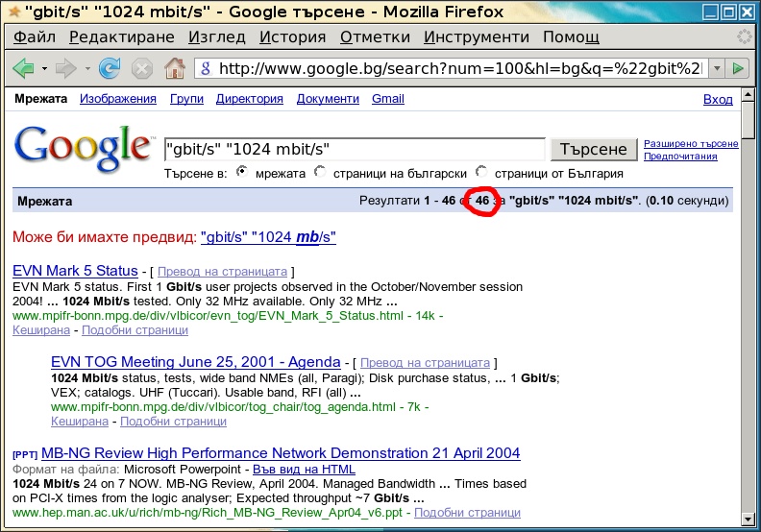Image resolution: width=761 pixels, height=532 pixels.
Task: Go to the Home page icon
Action: [x=175, y=68]
